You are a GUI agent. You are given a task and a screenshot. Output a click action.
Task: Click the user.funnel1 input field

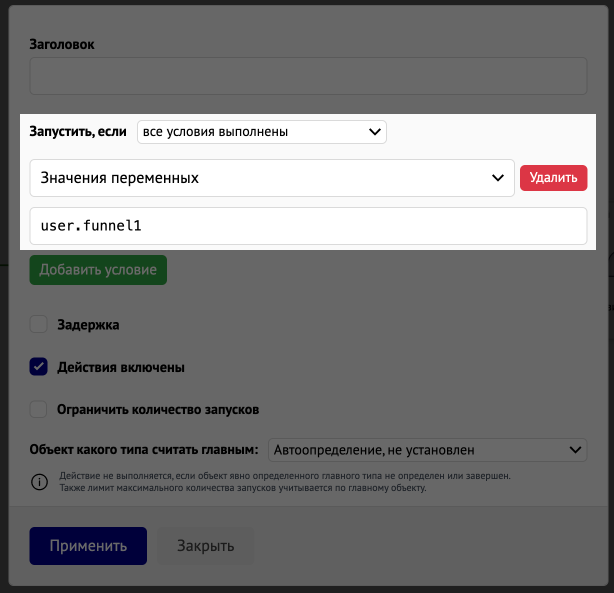click(308, 226)
